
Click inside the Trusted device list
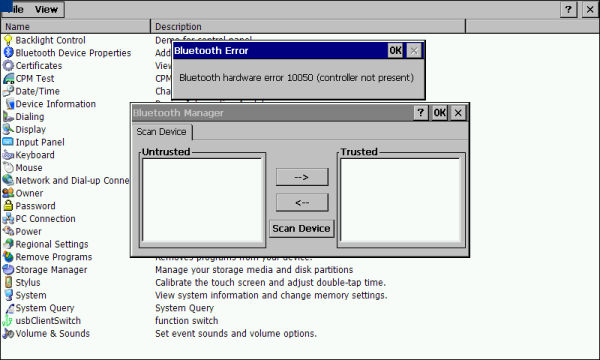(x=401, y=200)
